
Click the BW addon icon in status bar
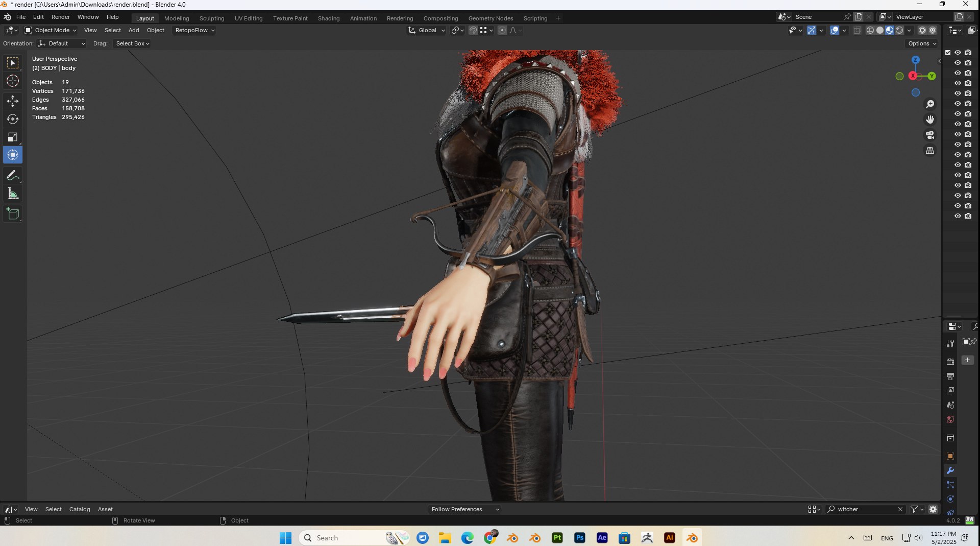click(970, 520)
